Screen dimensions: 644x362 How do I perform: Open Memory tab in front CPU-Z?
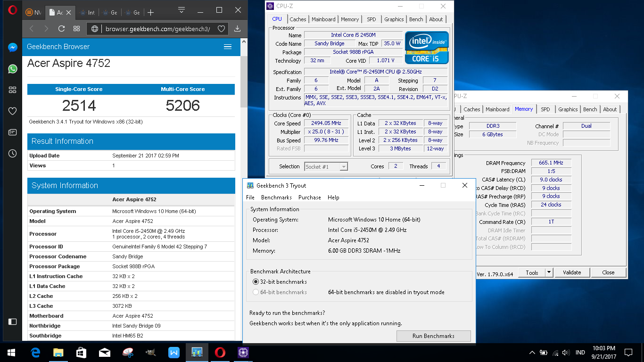(x=350, y=19)
